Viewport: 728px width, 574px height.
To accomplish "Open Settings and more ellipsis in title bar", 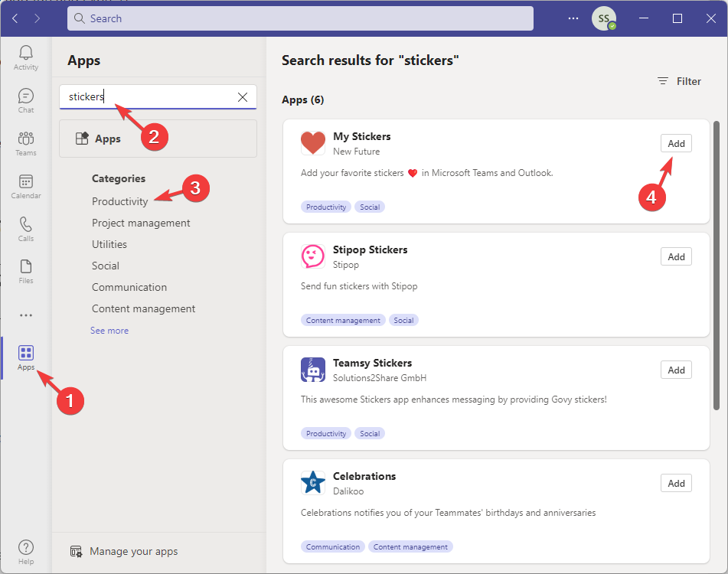I will pos(573,18).
